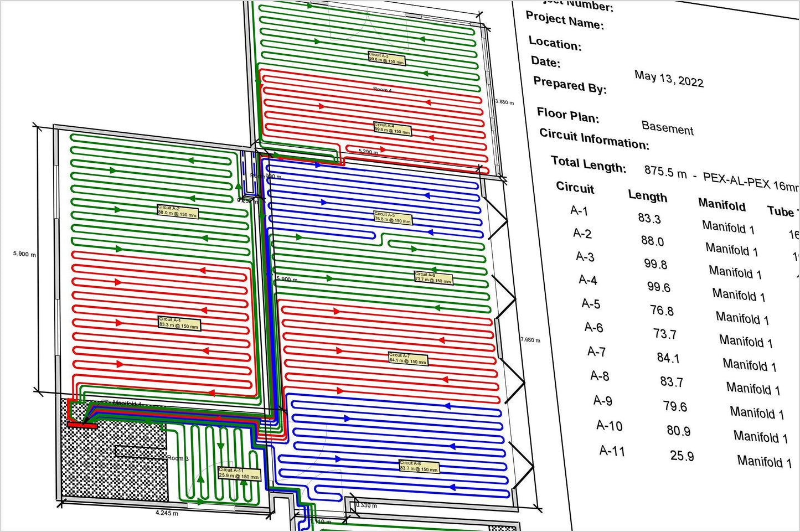
Task: Select the Circuit A-6 label tag
Action: 433,277
